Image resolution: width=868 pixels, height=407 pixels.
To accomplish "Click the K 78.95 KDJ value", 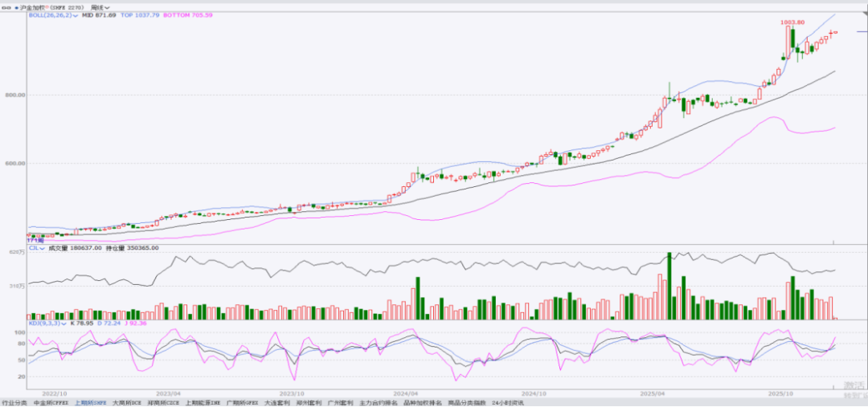I will pyautogui.click(x=81, y=322).
